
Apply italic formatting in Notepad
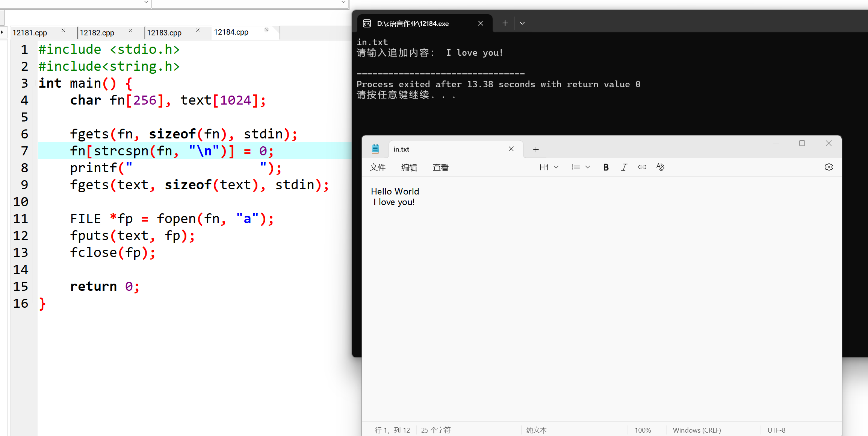click(x=624, y=167)
